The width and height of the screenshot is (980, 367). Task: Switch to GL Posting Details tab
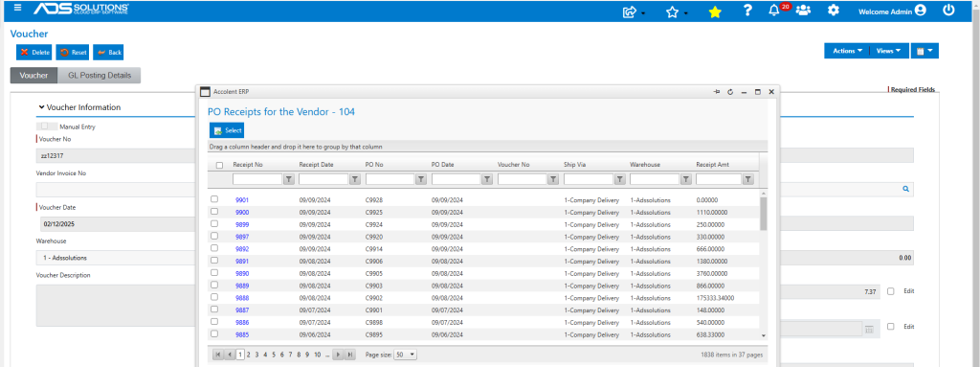pyautogui.click(x=100, y=75)
